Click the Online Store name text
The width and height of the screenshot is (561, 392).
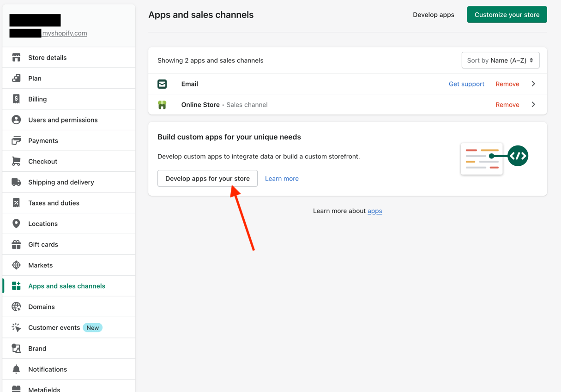(x=200, y=105)
